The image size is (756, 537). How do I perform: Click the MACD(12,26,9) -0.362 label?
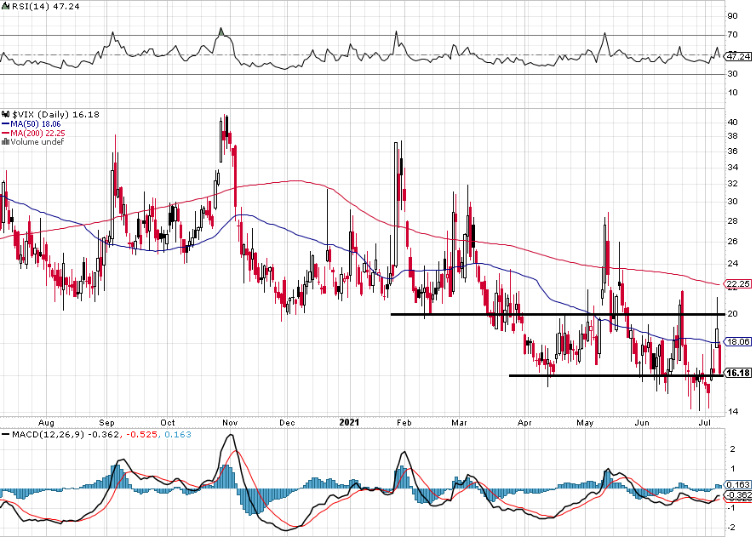click(x=67, y=434)
